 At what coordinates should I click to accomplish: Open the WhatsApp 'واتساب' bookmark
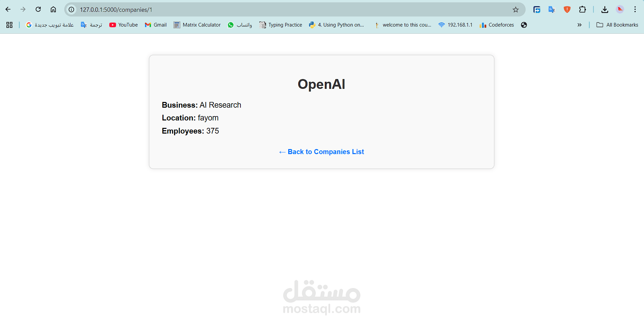pyautogui.click(x=240, y=25)
